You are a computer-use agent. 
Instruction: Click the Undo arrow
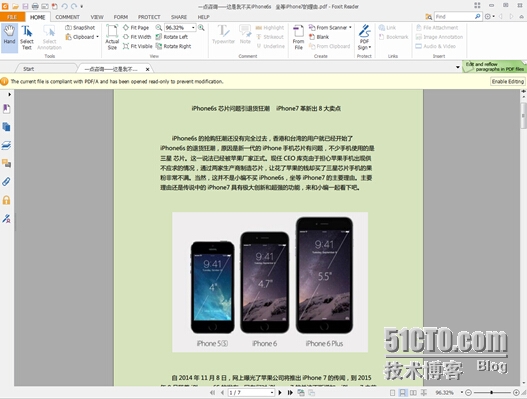[64, 6]
